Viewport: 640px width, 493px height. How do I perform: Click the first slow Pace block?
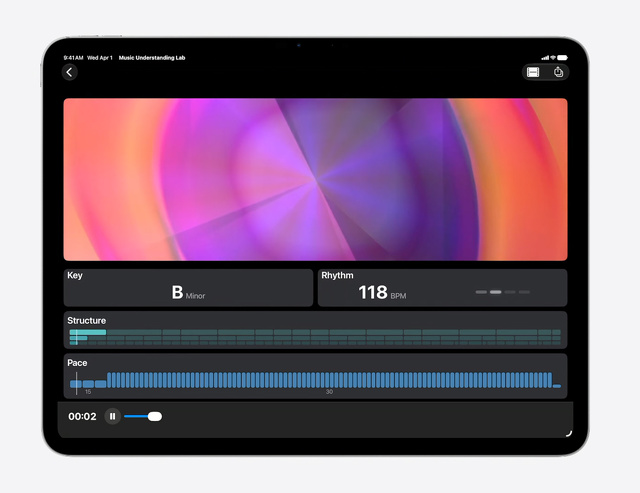[x=76, y=384]
